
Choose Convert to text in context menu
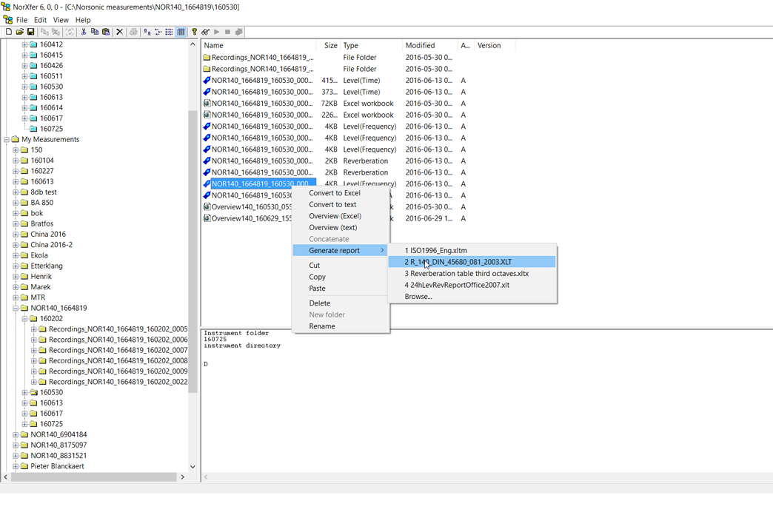tap(341, 204)
